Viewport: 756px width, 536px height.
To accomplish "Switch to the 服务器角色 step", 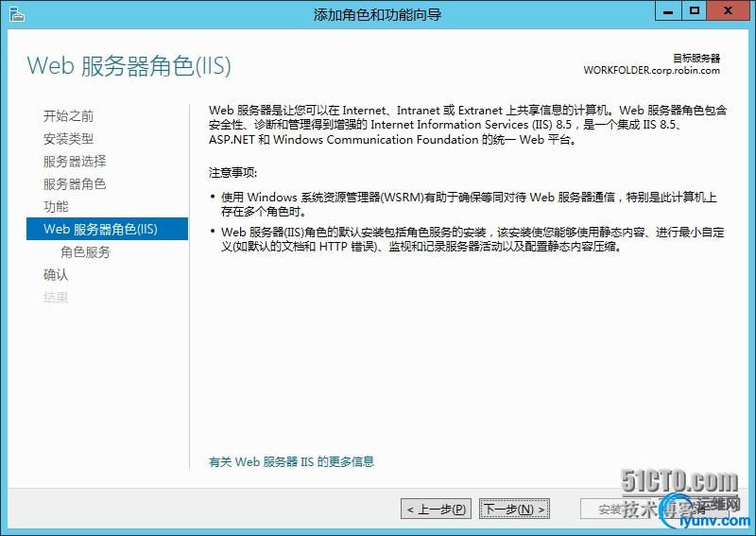I will tap(75, 183).
